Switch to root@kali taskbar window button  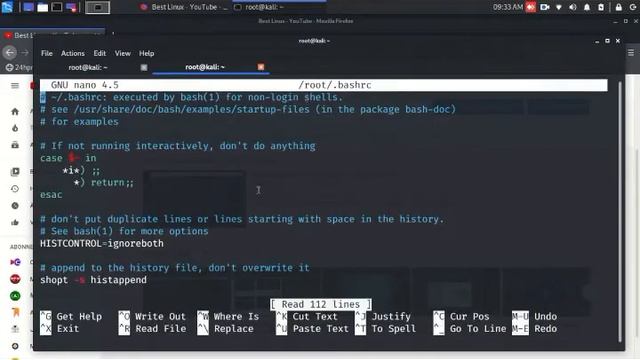tap(279, 7)
